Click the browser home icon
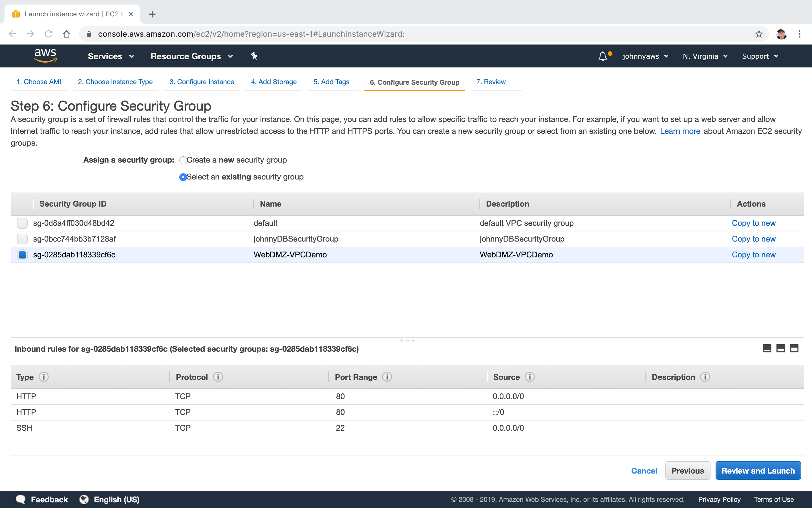Viewport: 812px width, 508px height. (67, 34)
